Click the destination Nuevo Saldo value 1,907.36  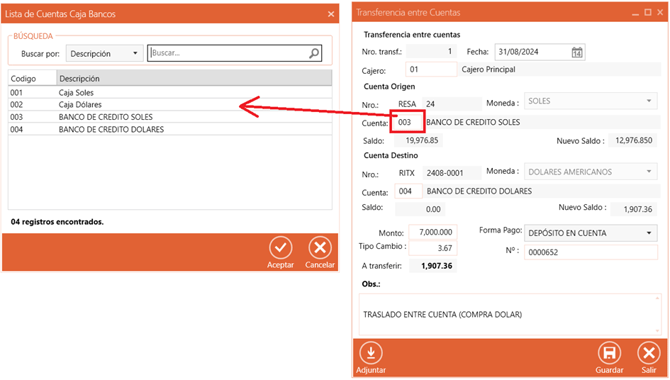pyautogui.click(x=634, y=209)
